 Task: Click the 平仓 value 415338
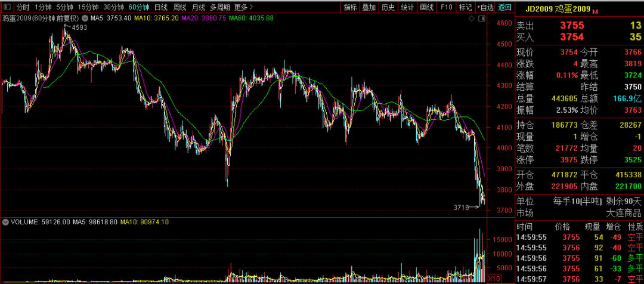click(628, 175)
